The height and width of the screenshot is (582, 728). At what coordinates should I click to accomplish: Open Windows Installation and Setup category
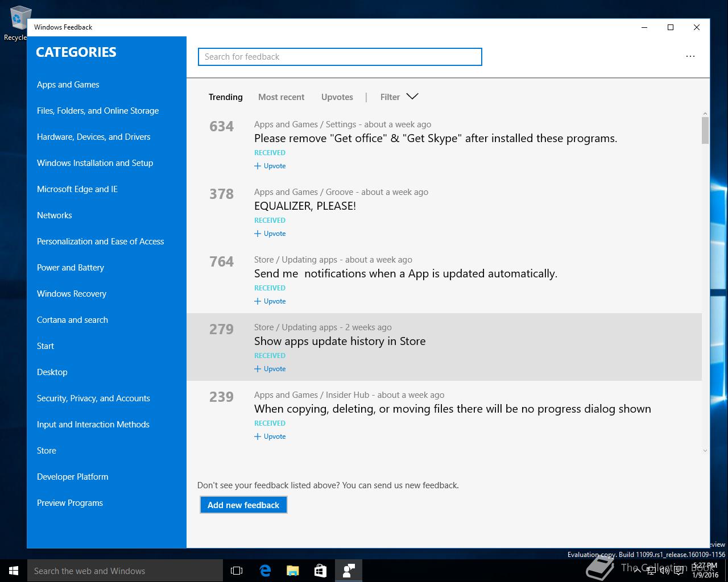[x=95, y=163]
